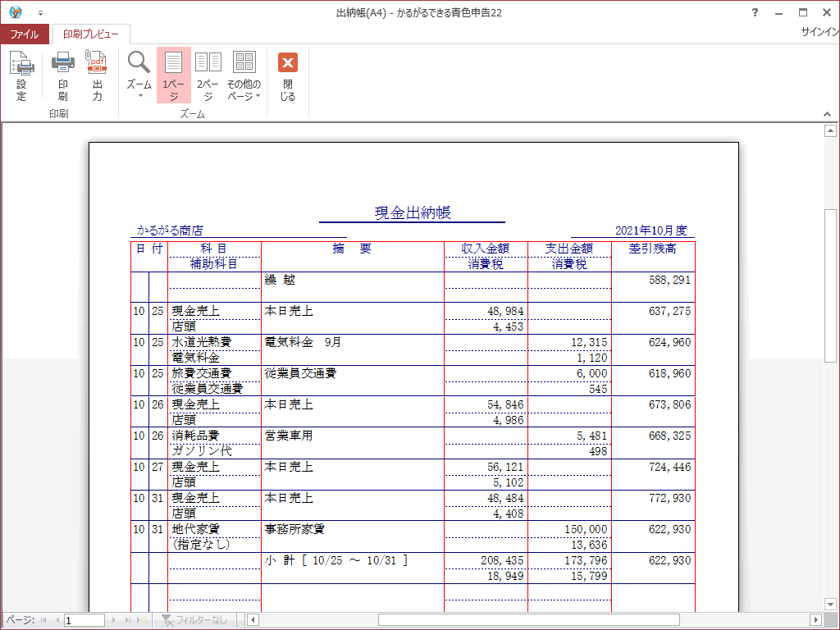Click the 水道光熱費 account cell
Viewport: 840px width, 630px height.
pyautogui.click(x=202, y=342)
